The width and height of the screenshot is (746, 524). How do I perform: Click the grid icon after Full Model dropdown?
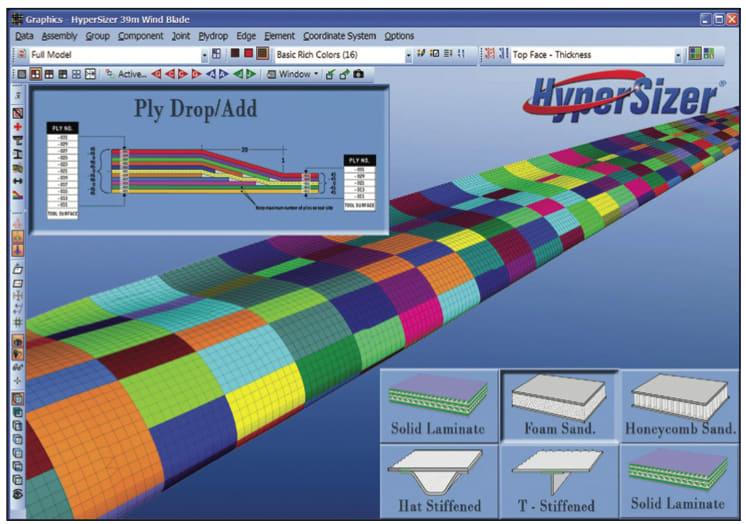[x=216, y=54]
